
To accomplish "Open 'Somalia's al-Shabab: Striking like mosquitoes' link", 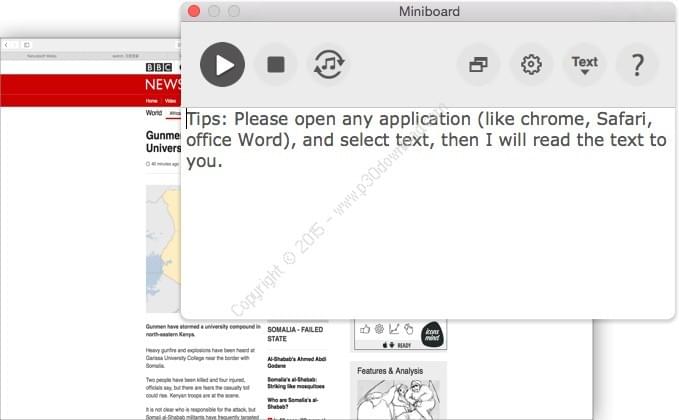I will pos(296,383).
